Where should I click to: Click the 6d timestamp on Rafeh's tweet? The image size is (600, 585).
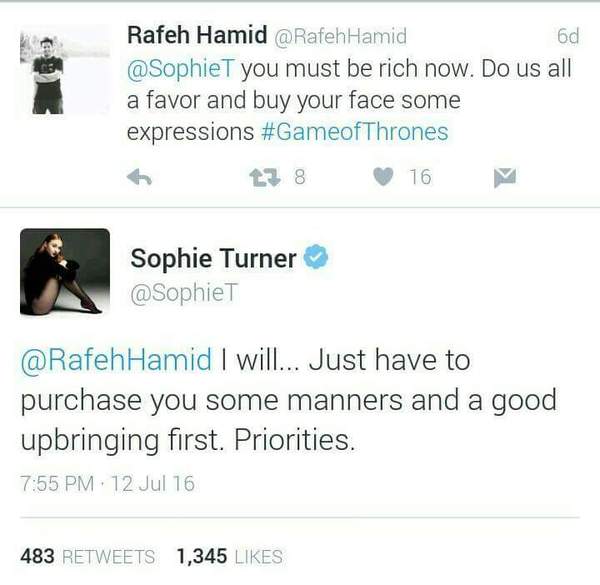567,37
